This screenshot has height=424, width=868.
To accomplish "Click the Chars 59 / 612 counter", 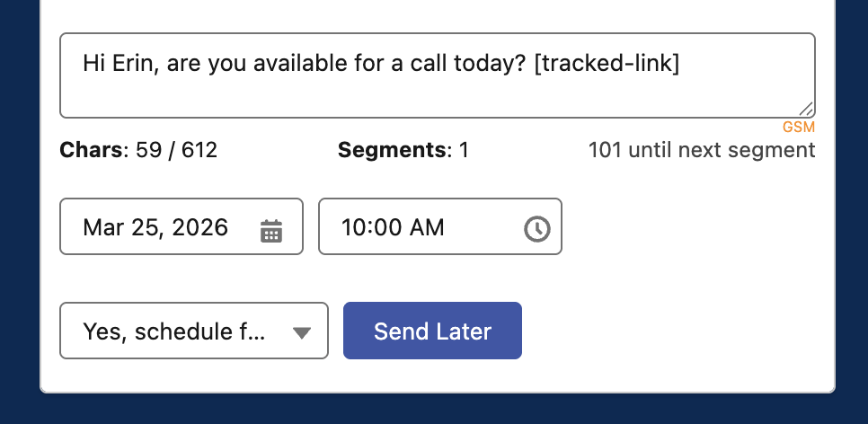I will point(138,150).
